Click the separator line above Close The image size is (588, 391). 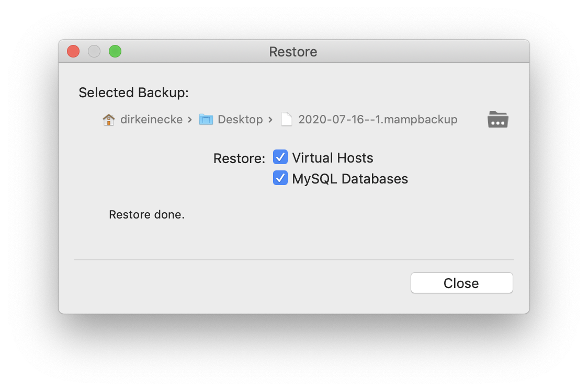click(x=294, y=259)
